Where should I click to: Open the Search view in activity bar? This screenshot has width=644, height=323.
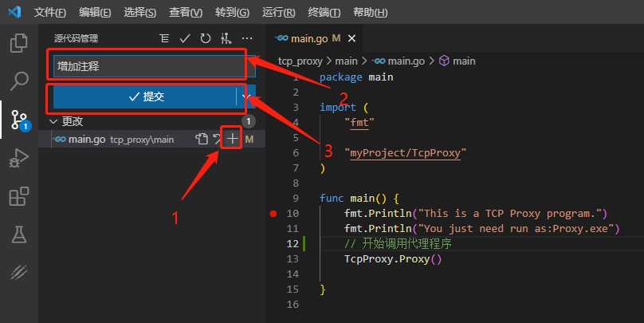pos(19,81)
